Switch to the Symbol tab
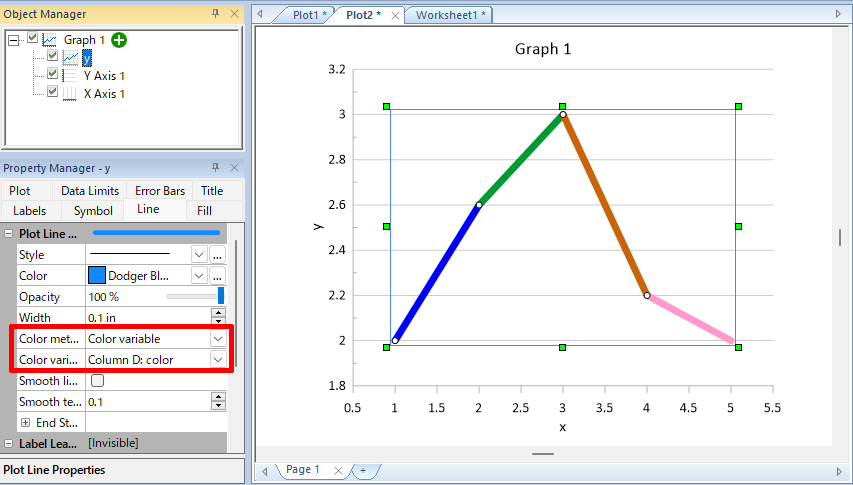 tap(93, 211)
